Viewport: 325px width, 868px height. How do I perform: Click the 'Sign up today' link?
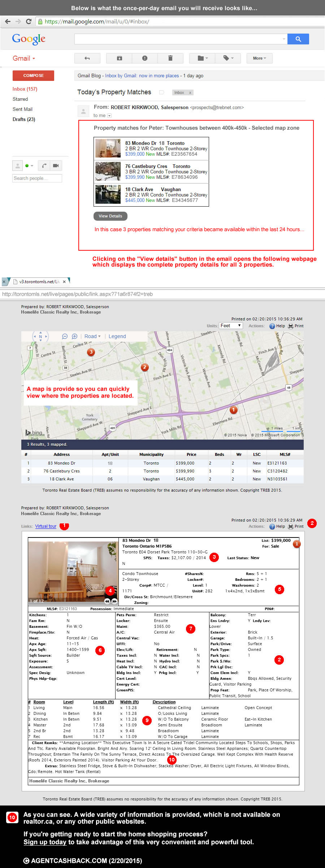pyautogui.click(x=45, y=842)
